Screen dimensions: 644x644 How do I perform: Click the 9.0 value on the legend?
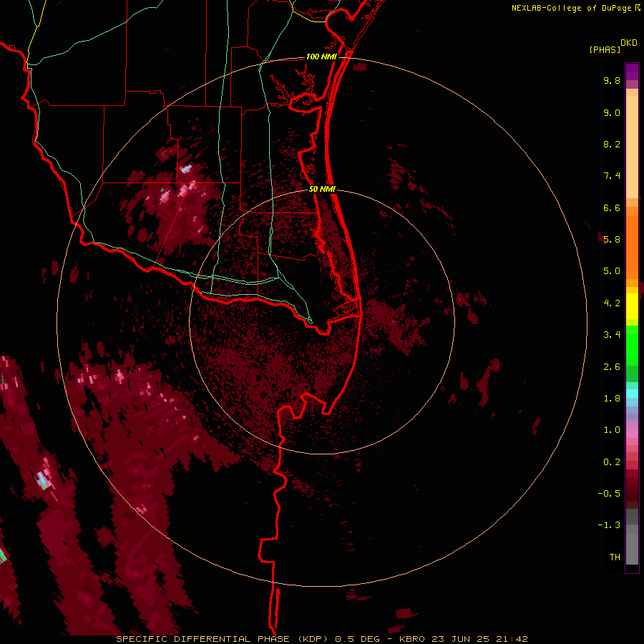click(612, 112)
